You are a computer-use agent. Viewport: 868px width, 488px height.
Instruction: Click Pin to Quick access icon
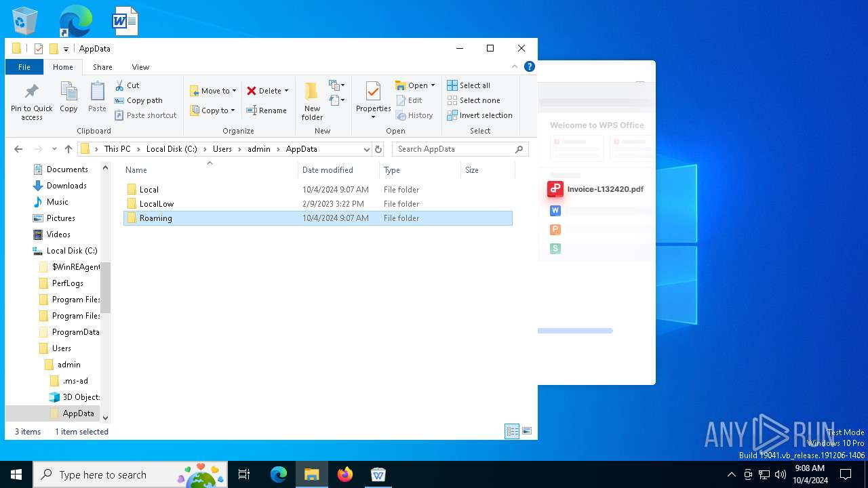point(31,102)
